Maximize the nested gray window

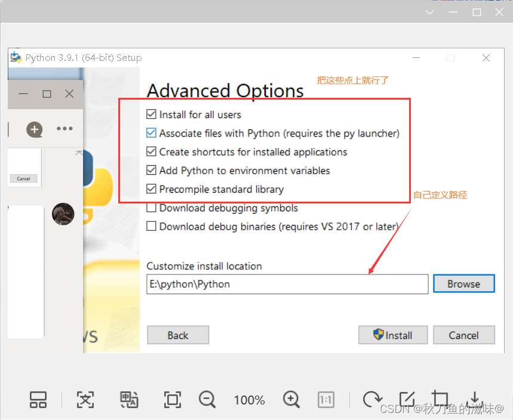[x=47, y=94]
